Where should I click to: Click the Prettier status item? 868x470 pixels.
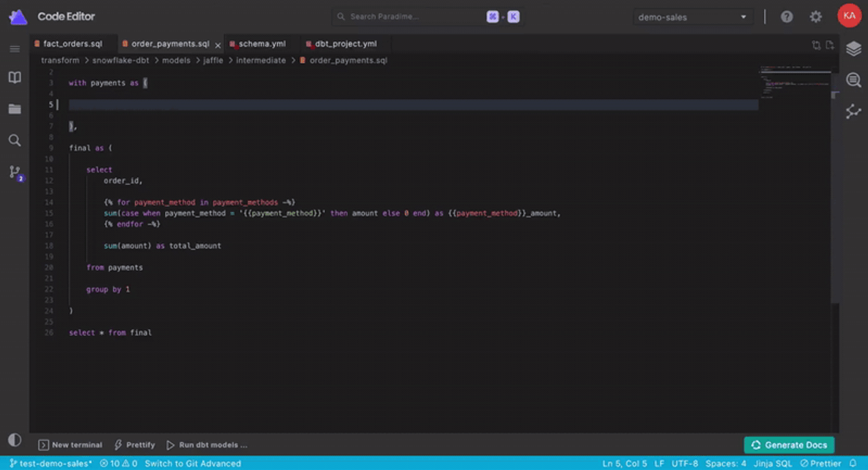click(821, 464)
